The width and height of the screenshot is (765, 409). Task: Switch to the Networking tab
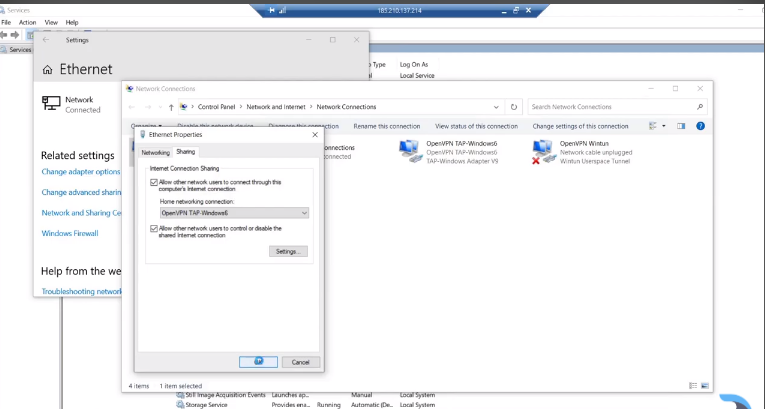[155, 153]
